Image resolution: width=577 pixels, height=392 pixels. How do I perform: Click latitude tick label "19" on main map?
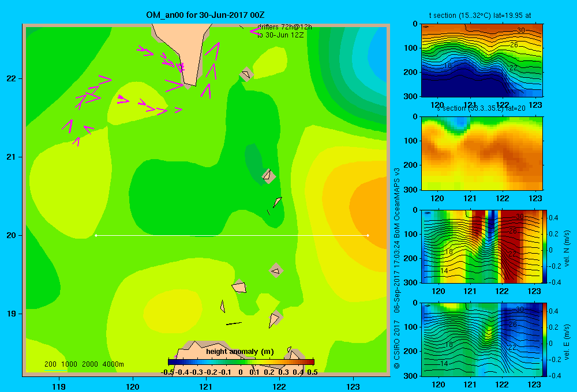tap(11, 314)
